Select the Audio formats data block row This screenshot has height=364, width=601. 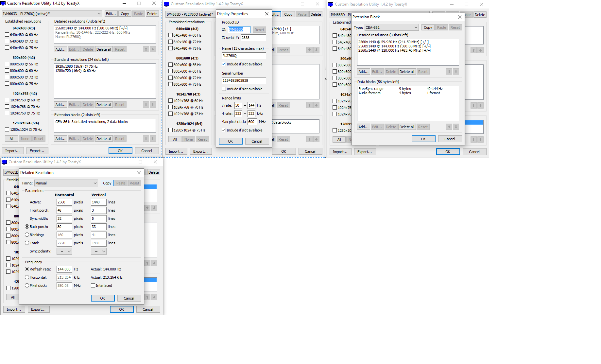pos(408,93)
